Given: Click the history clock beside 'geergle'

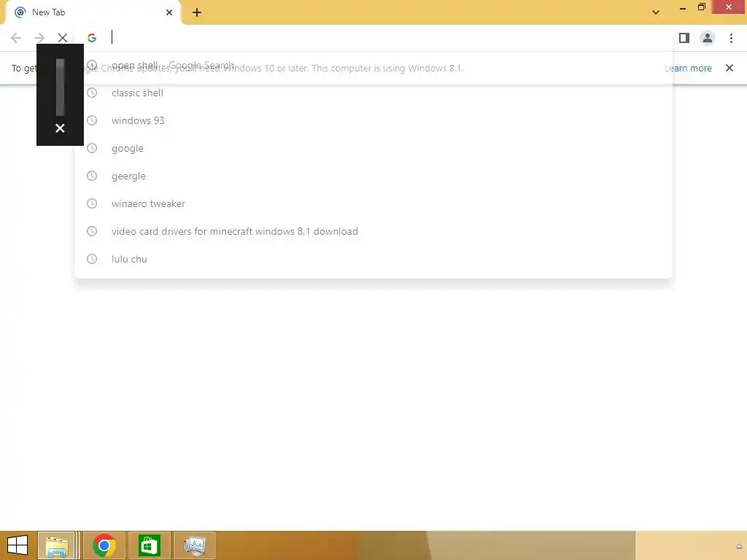Looking at the screenshot, I should tap(92, 176).
